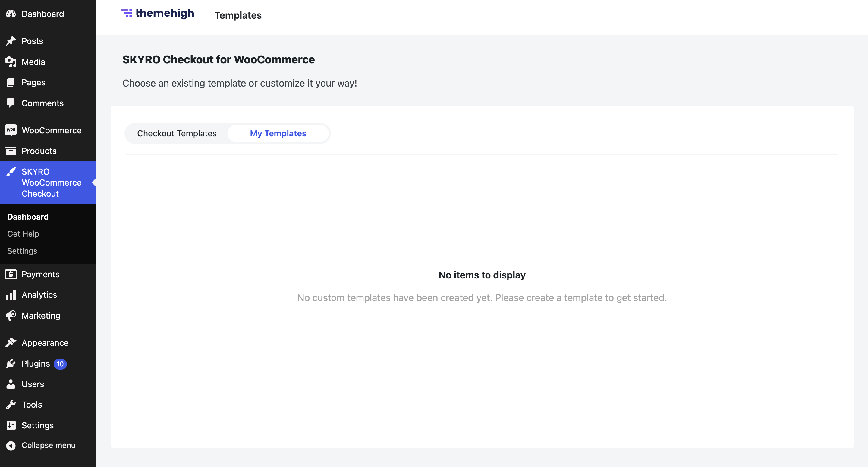Go to the Analytics menu
Screen dimensions: 868x467
tap(48, 295)
